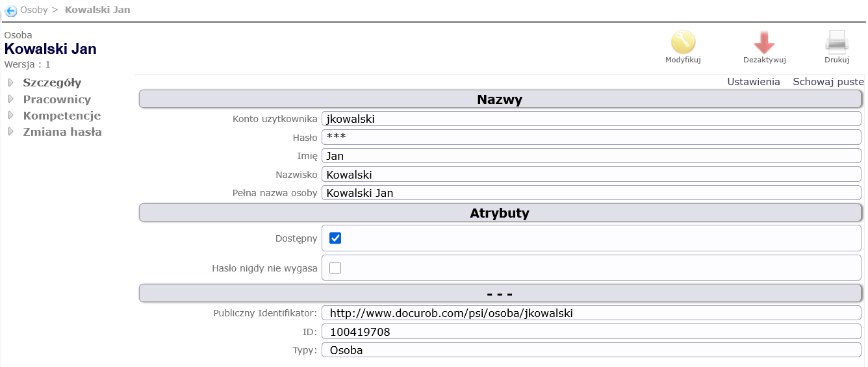
Task: Go to Osoby breadcrumb link
Action: [x=34, y=10]
